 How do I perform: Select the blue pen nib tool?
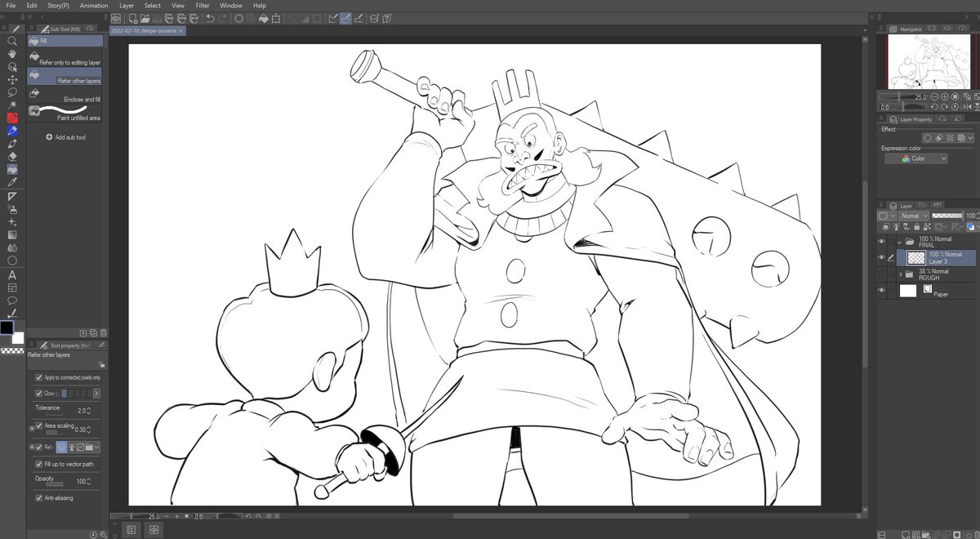tap(12, 131)
